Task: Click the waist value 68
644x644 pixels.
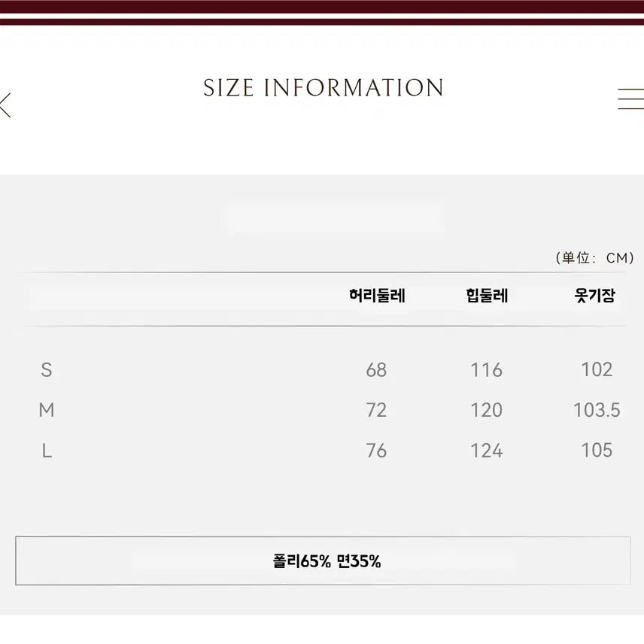Action: [376, 369]
